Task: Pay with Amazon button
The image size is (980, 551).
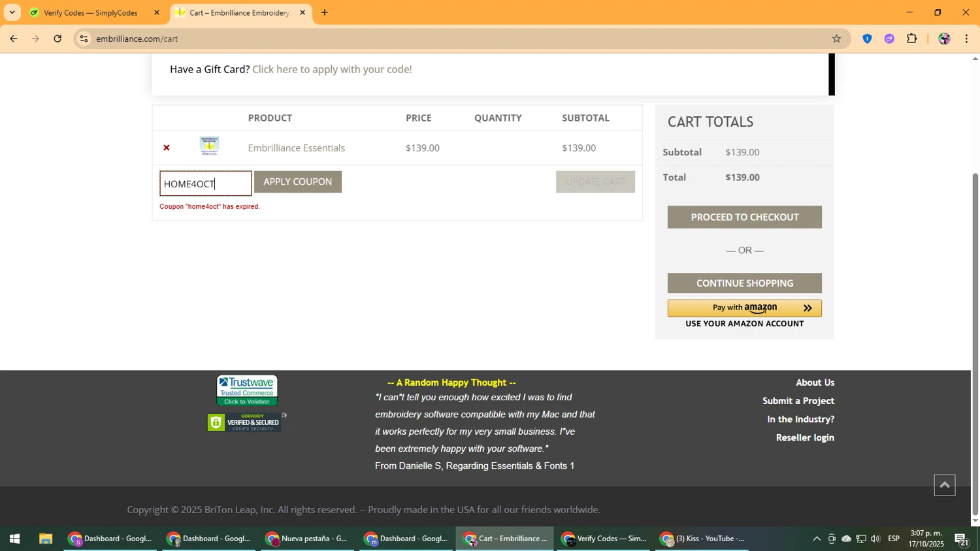Action: [x=745, y=308]
